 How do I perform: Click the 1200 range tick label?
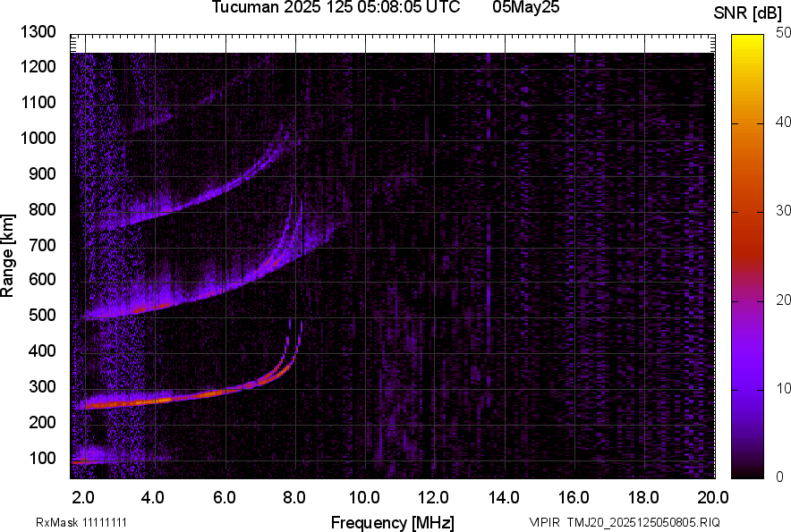tap(38, 66)
